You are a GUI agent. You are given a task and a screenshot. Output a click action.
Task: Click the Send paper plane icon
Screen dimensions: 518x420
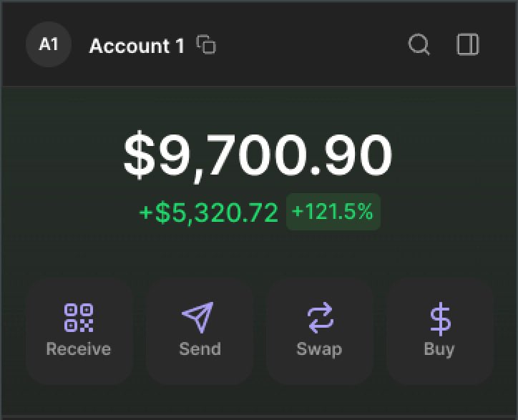coord(198,317)
